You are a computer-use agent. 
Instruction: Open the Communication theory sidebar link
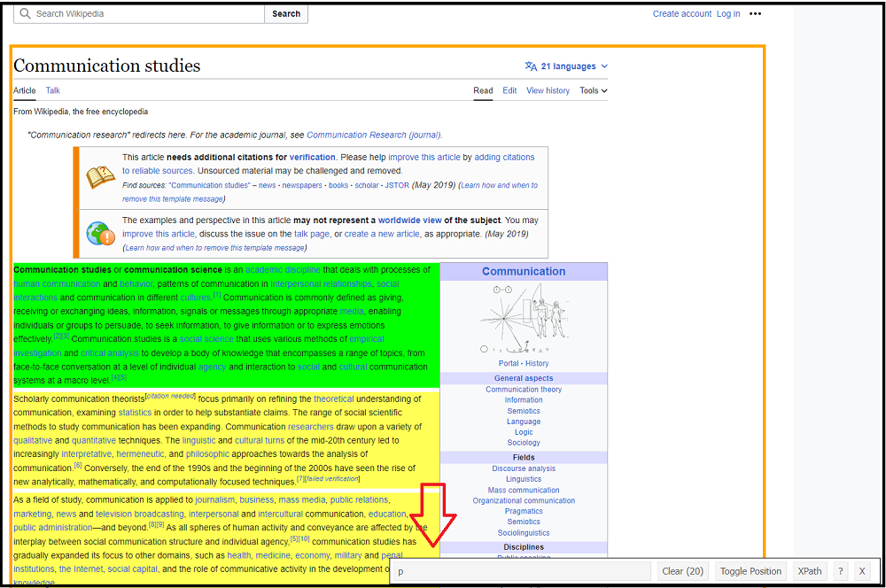tap(523, 390)
